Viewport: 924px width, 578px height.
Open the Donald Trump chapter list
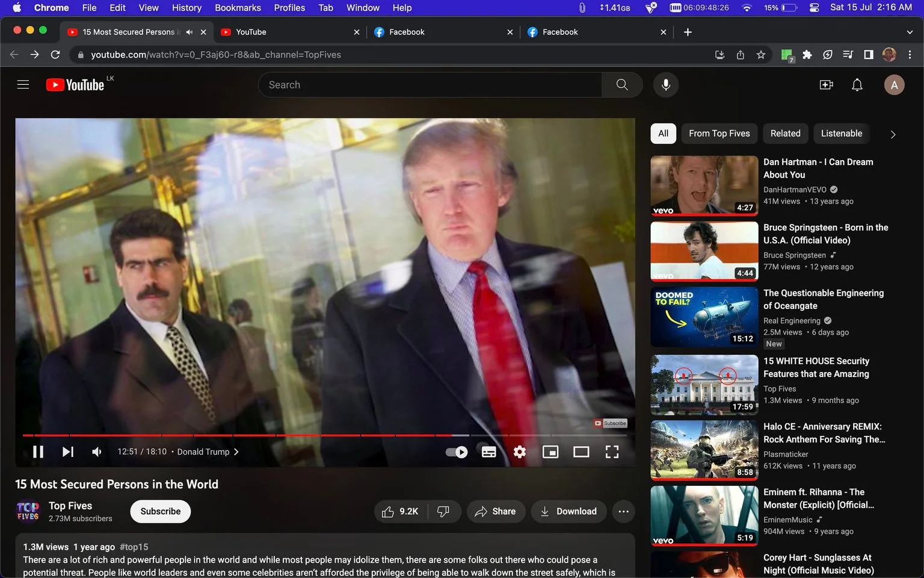tap(208, 452)
